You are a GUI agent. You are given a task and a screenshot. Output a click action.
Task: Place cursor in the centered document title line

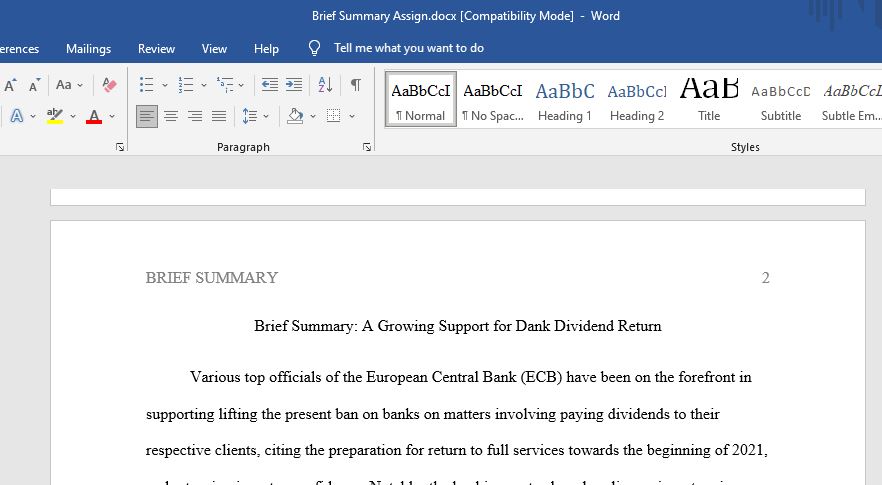point(458,326)
